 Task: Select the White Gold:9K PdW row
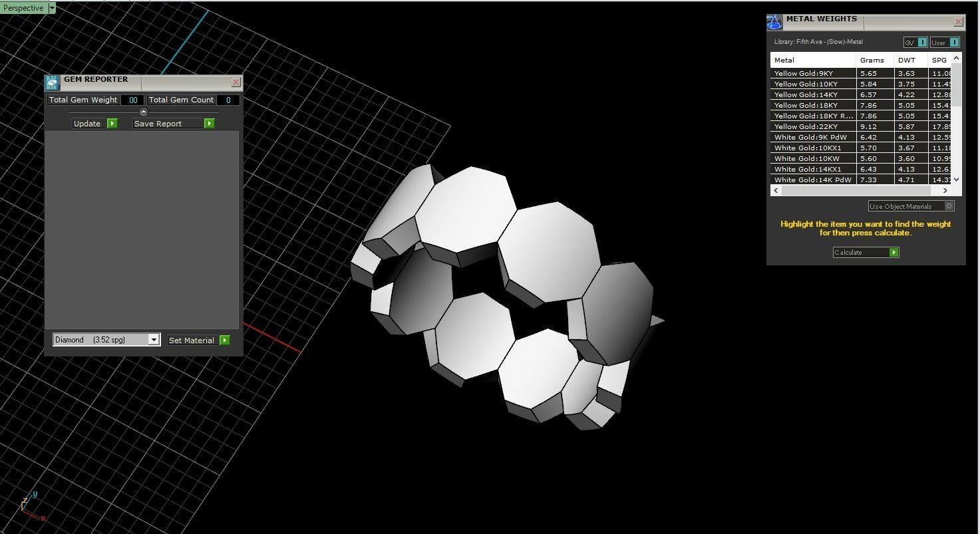click(x=861, y=137)
